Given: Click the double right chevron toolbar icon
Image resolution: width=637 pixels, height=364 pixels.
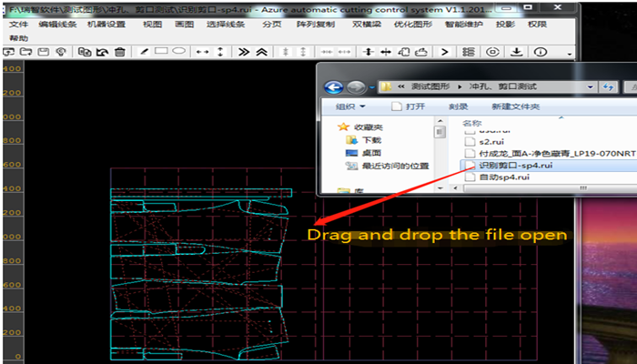Looking at the screenshot, I should (x=244, y=52).
